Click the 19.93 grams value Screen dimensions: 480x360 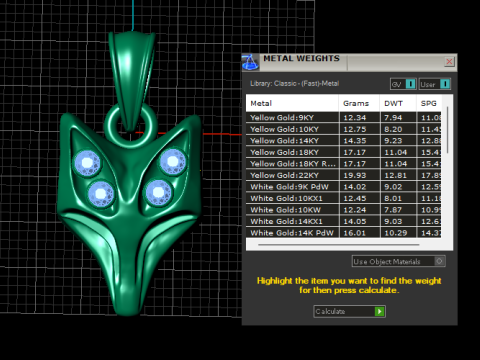pyautogui.click(x=355, y=175)
